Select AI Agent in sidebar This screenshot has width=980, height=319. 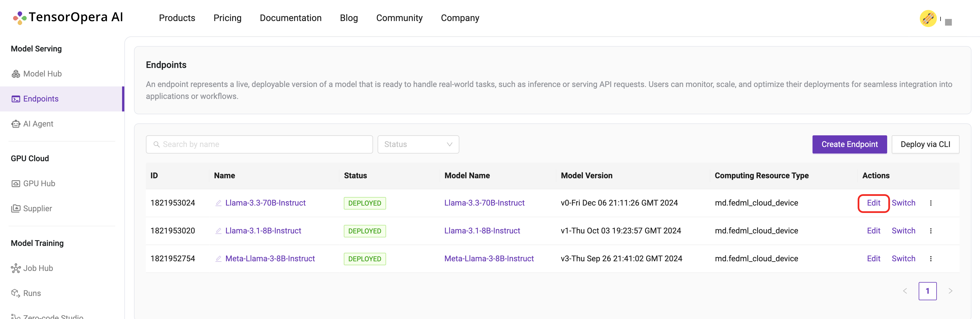point(62,124)
